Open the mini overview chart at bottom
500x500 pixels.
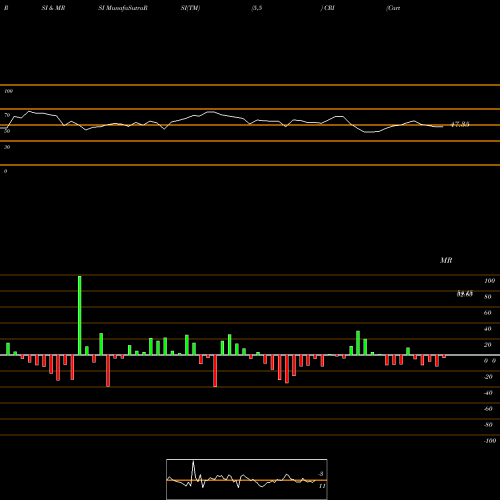pos(247,479)
